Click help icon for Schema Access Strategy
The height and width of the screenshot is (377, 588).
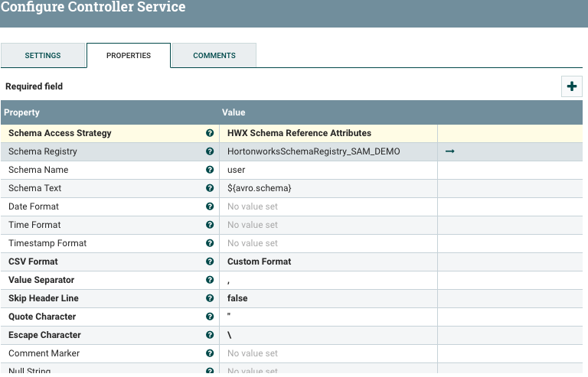(210, 133)
